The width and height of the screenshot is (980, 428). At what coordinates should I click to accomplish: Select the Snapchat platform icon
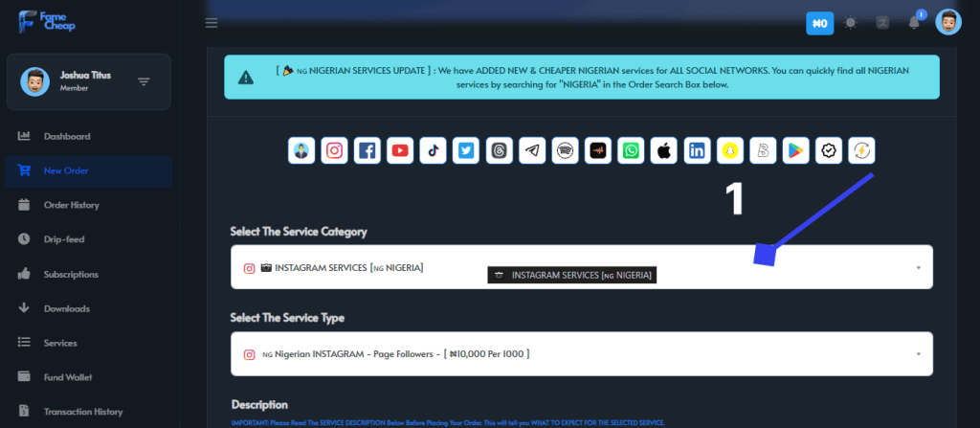coord(730,150)
